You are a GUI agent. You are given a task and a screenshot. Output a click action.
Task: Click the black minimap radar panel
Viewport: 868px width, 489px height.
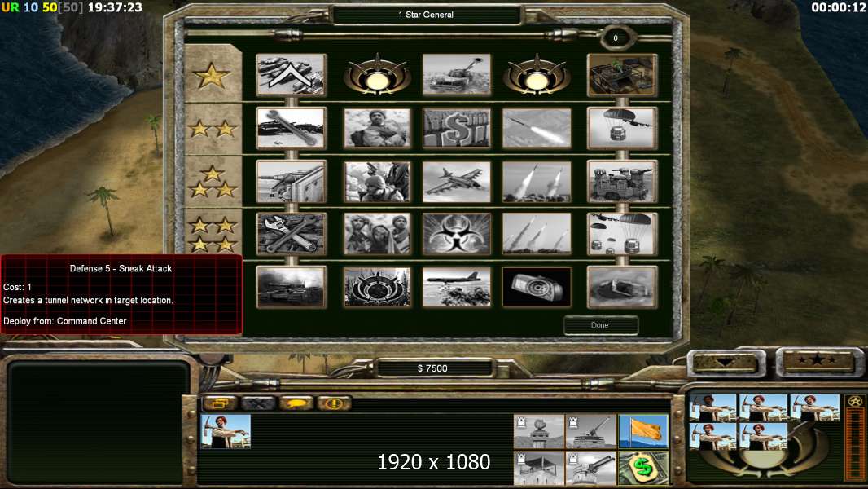tap(99, 422)
